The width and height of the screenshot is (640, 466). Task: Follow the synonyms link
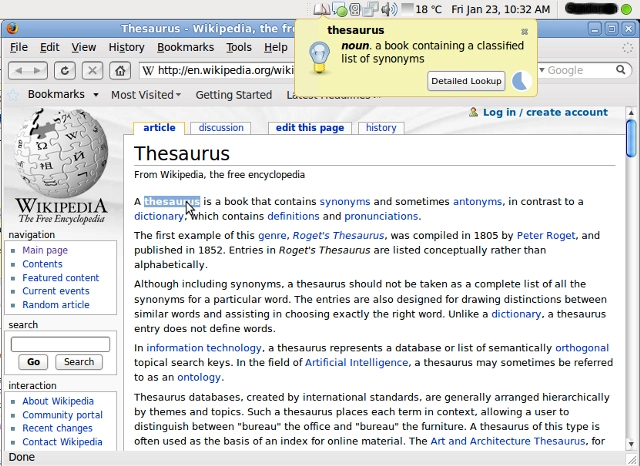(x=345, y=202)
